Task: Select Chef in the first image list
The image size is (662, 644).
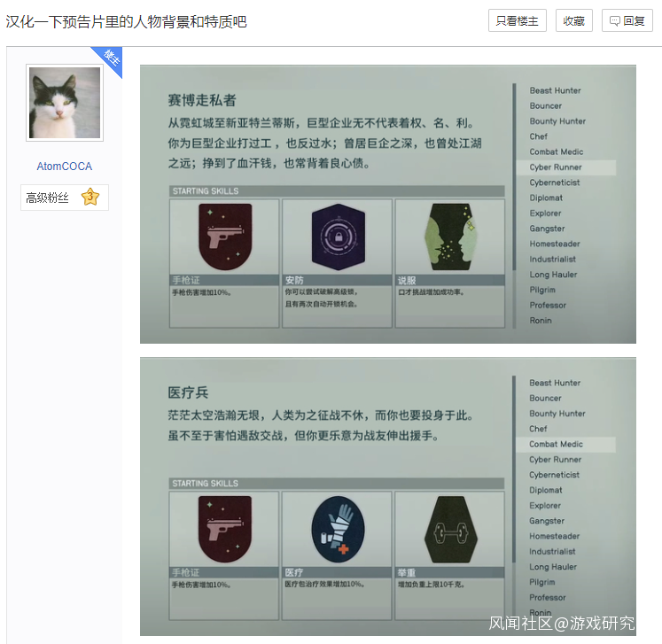Action: (x=538, y=136)
